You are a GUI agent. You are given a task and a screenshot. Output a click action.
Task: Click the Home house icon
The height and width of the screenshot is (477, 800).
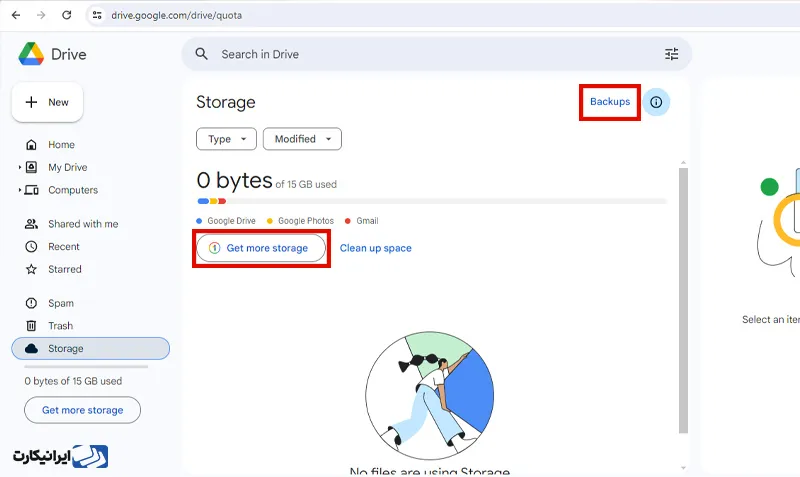pyautogui.click(x=31, y=145)
